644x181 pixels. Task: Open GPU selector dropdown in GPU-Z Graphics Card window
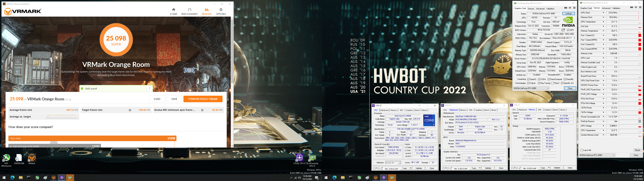[531, 88]
